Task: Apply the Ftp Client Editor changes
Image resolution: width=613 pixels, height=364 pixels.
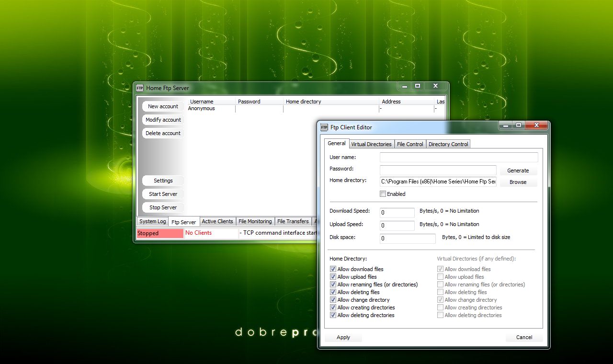Action: (343, 337)
